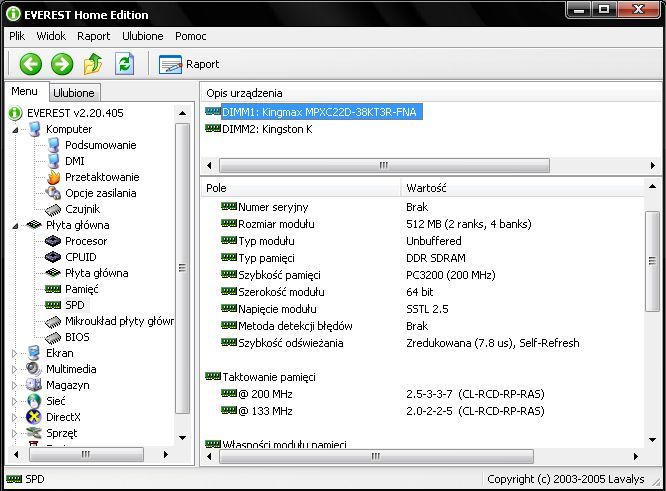Click the Opcje zasilania icon
The image size is (666, 491).
[x=54, y=193]
